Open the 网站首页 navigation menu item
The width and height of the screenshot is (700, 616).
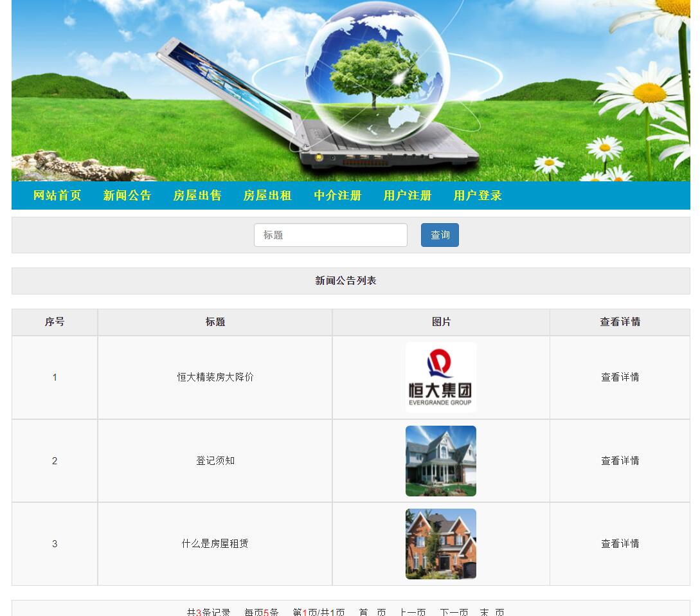pyautogui.click(x=55, y=195)
